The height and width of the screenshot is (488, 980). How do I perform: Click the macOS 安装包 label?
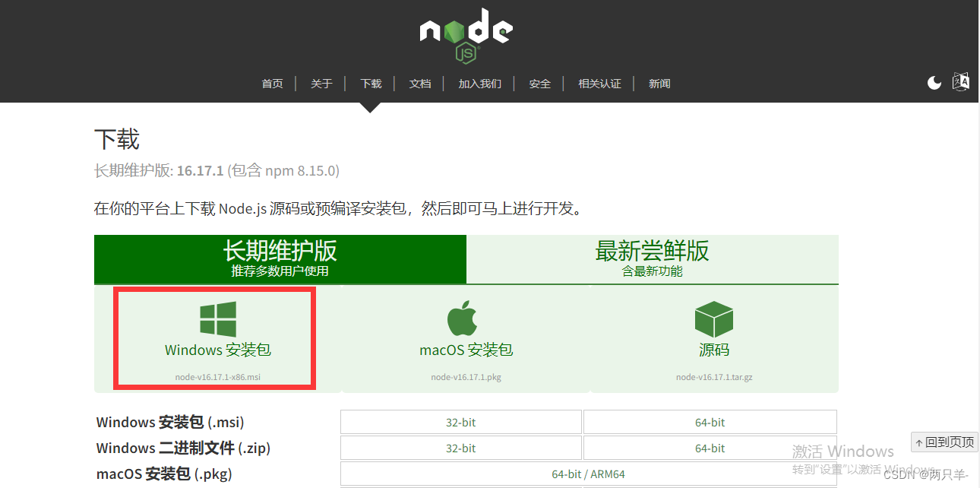tap(466, 350)
